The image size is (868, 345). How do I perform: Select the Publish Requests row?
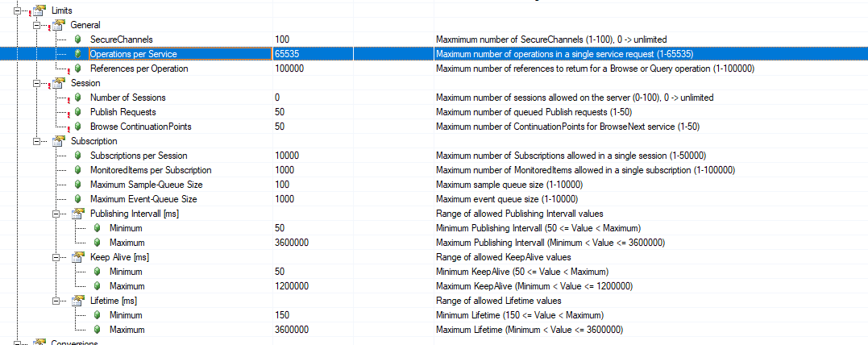[434, 112]
